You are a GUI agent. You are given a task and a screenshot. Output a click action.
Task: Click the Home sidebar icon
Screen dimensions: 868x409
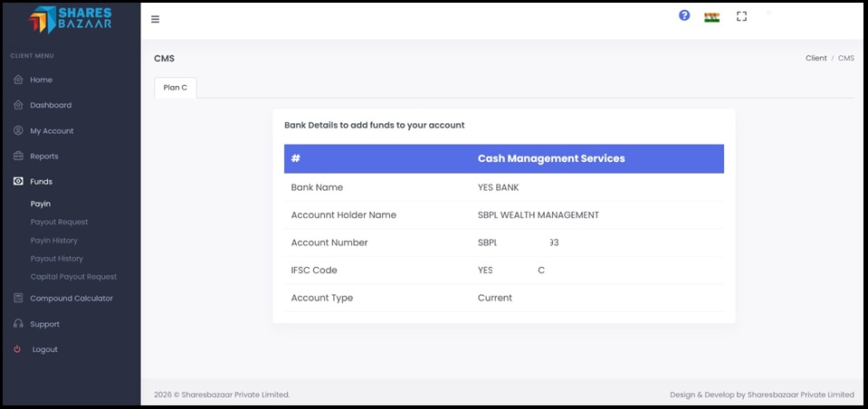pyautogui.click(x=18, y=79)
